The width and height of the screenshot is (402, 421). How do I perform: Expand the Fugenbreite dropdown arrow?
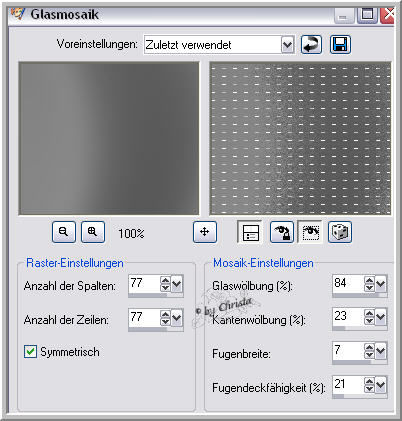pyautogui.click(x=381, y=351)
